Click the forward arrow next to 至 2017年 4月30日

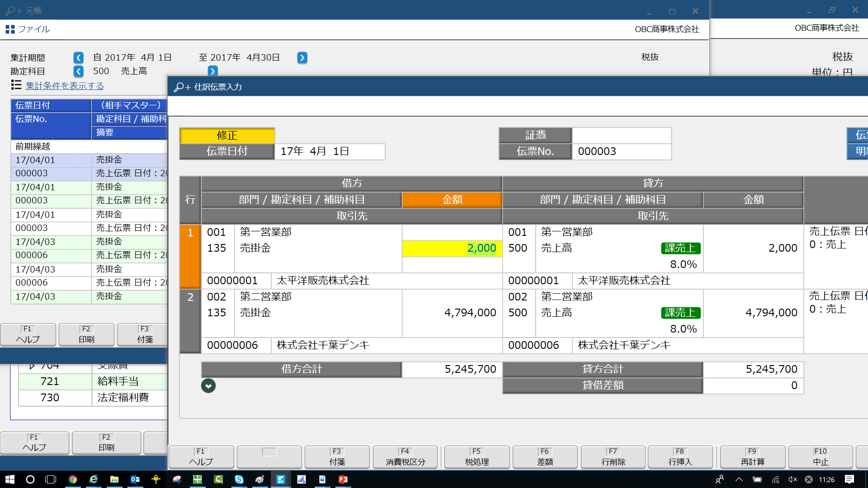tap(302, 57)
